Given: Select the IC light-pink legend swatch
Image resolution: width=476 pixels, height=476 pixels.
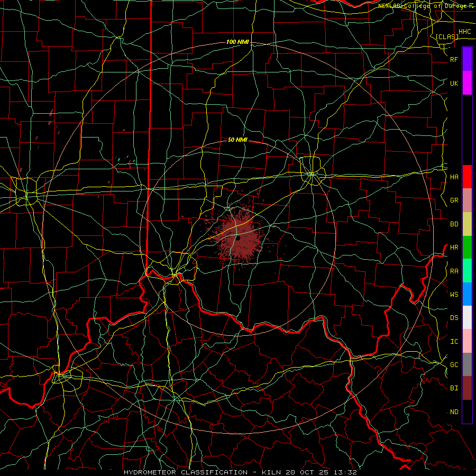Looking at the screenshot, I should pyautogui.click(x=467, y=341).
